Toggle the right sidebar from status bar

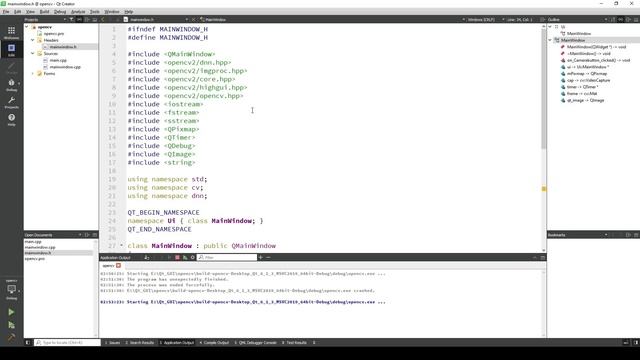click(x=636, y=342)
